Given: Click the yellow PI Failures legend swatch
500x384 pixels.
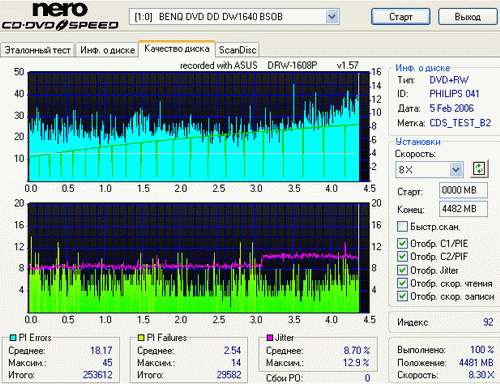Looking at the screenshot, I should (141, 338).
